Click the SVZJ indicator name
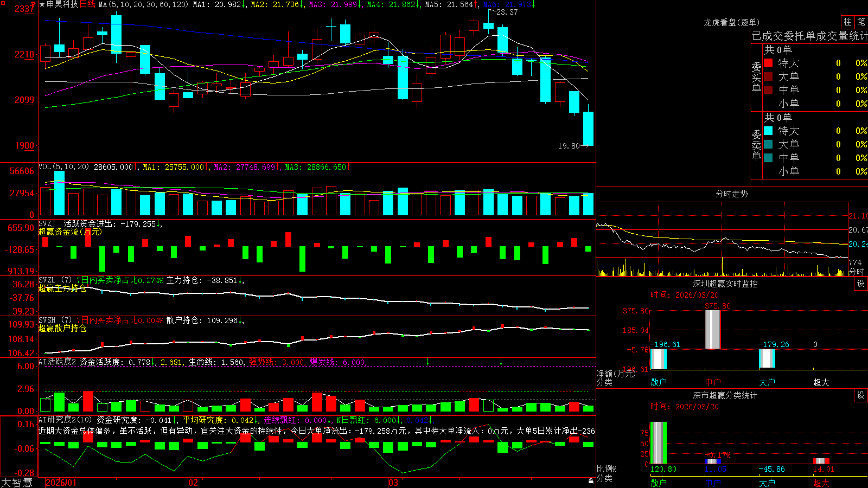The image size is (868, 488). point(47,223)
